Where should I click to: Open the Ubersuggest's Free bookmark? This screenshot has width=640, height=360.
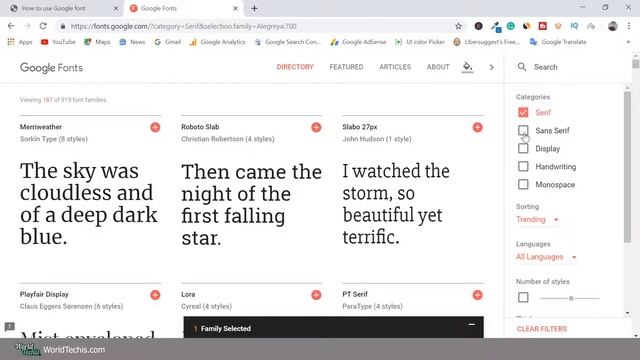point(487,42)
